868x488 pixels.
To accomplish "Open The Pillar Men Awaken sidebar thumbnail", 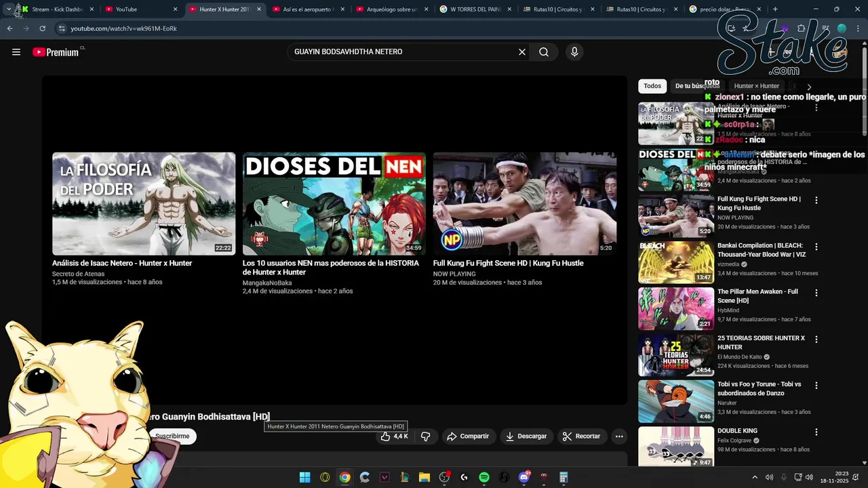I will point(676,308).
